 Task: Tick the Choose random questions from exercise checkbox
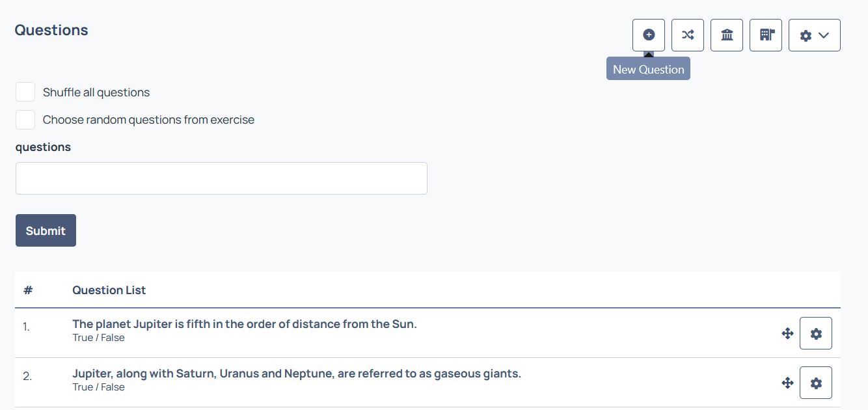click(25, 120)
